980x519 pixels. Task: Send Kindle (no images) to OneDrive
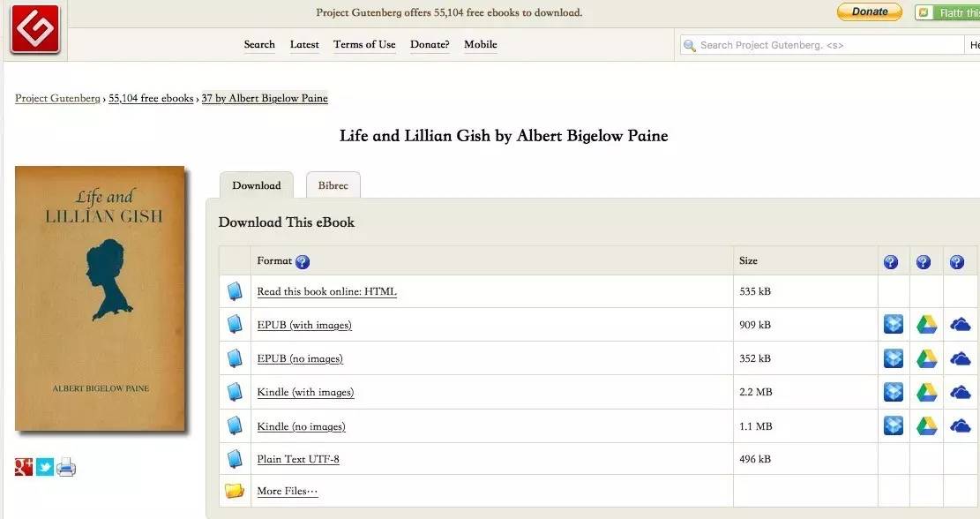(960, 425)
